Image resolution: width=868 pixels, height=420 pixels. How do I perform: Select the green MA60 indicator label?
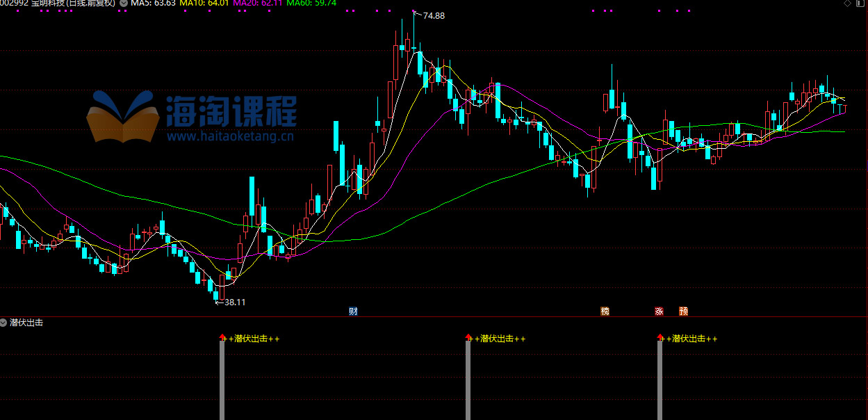[311, 3]
